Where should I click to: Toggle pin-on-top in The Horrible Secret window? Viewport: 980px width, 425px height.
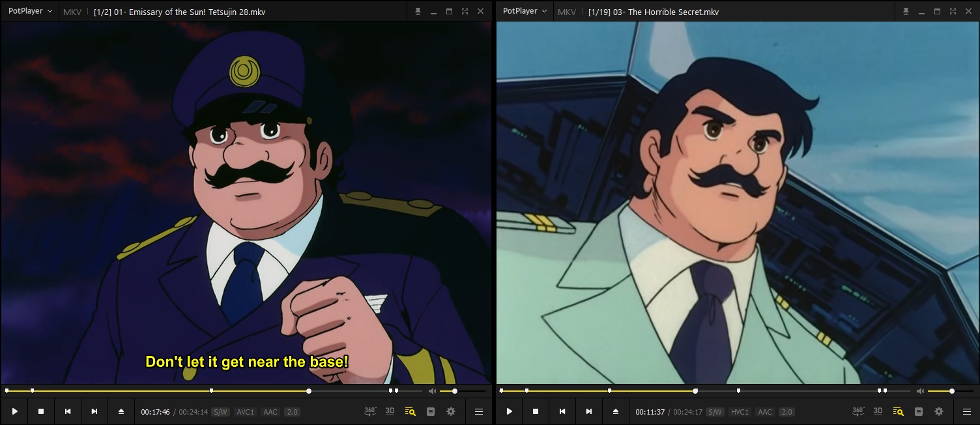(x=906, y=12)
